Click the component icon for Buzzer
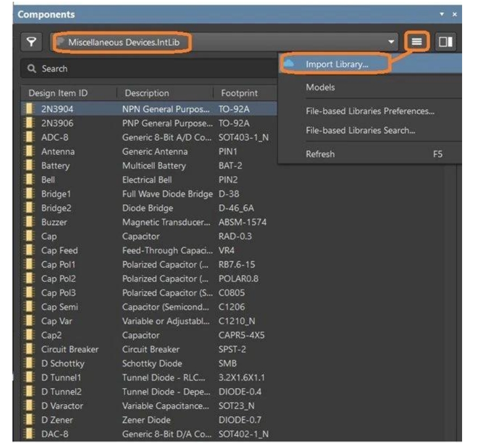The image size is (487, 448). point(28,222)
